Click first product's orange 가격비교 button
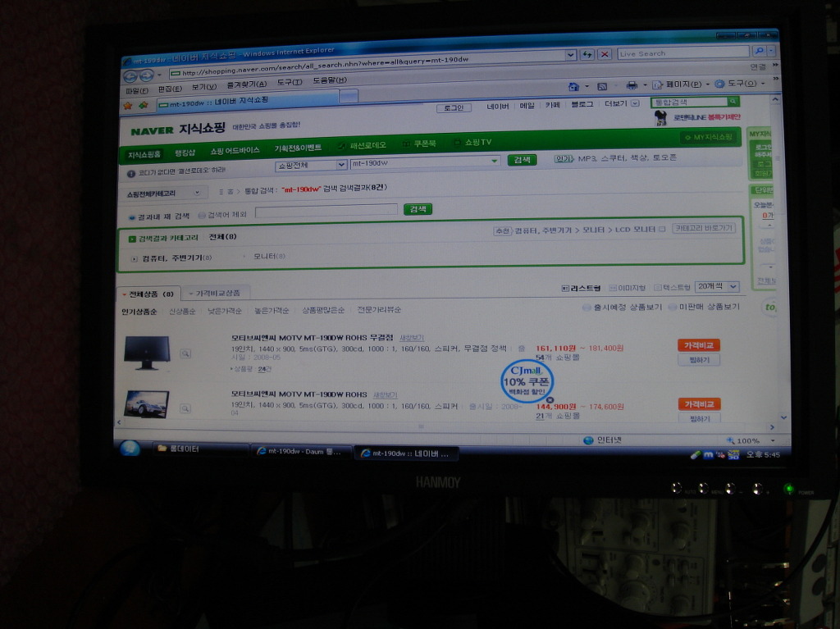The width and height of the screenshot is (840, 629). tap(699, 345)
